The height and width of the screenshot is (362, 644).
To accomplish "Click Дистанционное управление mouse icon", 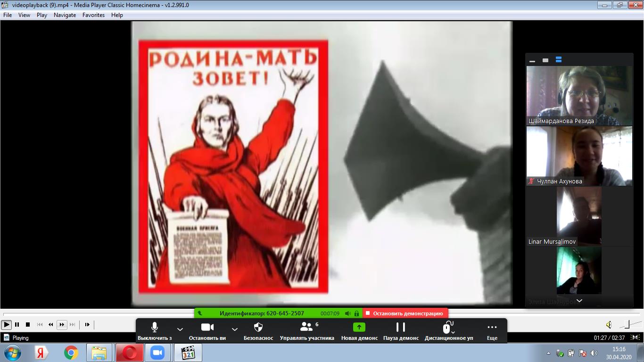I will (x=448, y=328).
